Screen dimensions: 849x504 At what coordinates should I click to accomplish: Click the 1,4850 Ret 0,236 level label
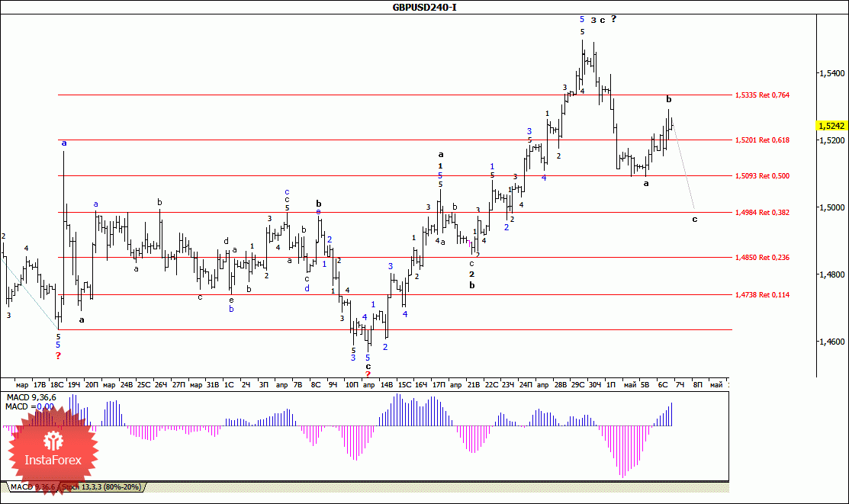[762, 257]
